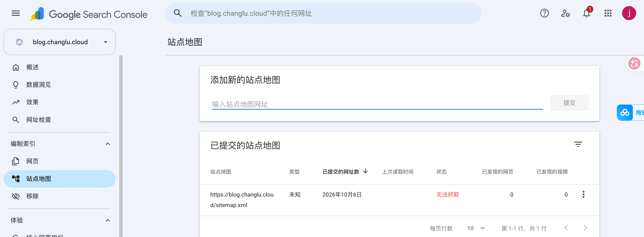Open the help question mark icon
644x237 pixels.
(x=544, y=13)
